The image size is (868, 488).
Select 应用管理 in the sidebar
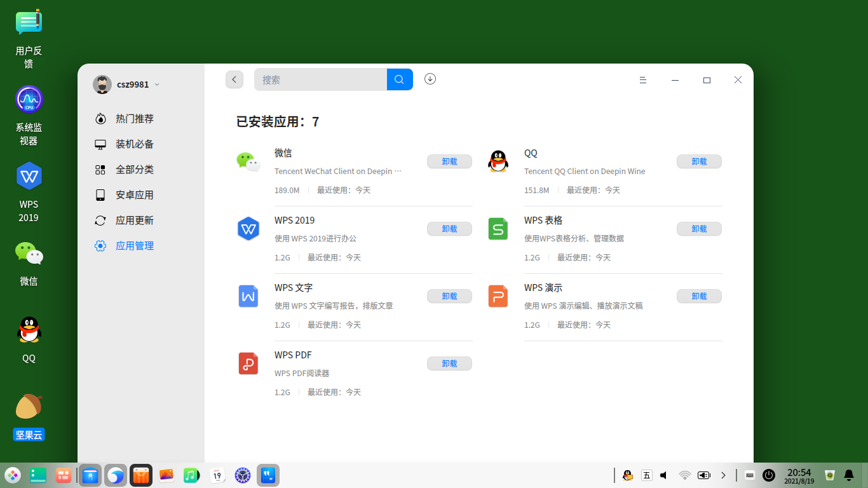134,246
